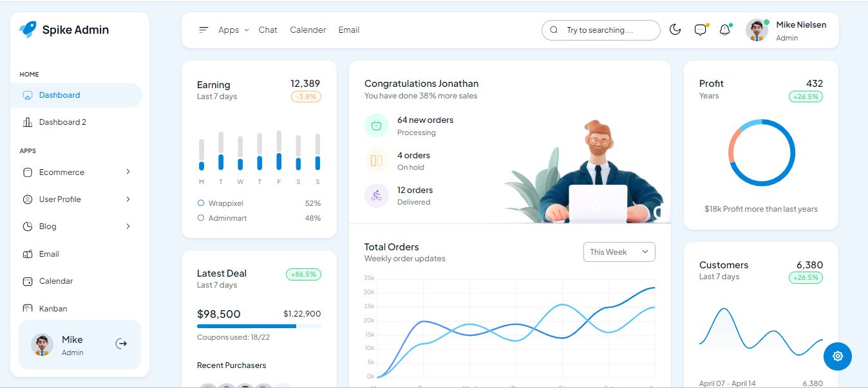Screen dimensions: 868x388
Task: Click the 6,380 customers total
Action: (x=809, y=265)
